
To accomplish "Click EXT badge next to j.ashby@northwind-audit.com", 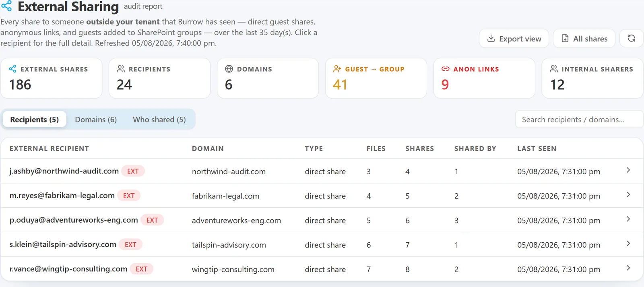I will 133,171.
